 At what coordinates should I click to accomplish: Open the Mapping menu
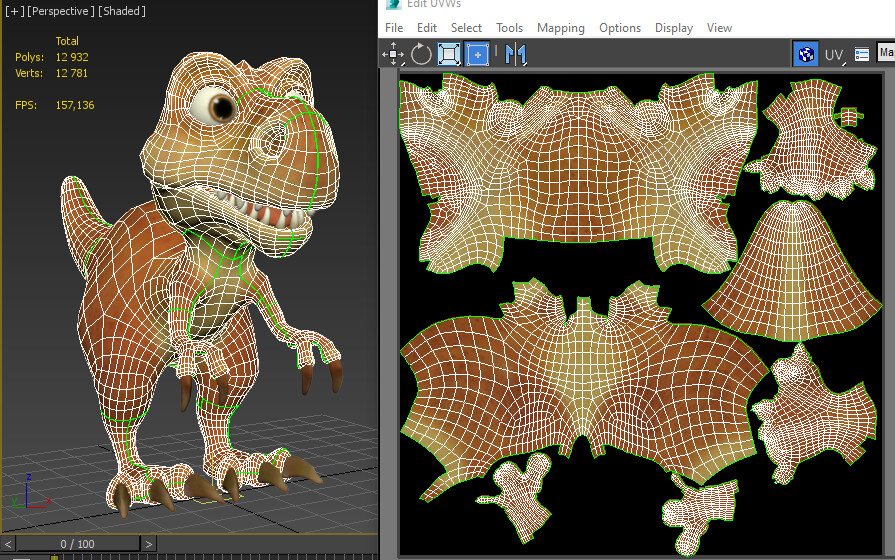click(560, 28)
